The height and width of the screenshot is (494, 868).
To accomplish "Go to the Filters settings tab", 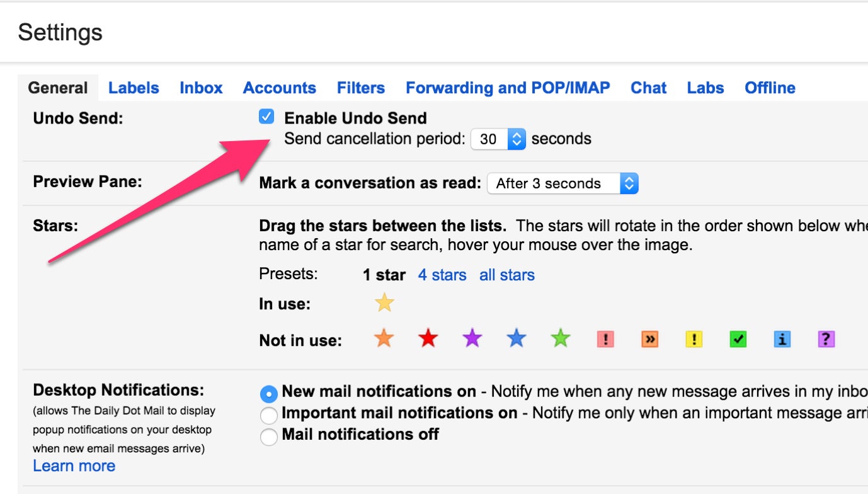I will click(361, 88).
